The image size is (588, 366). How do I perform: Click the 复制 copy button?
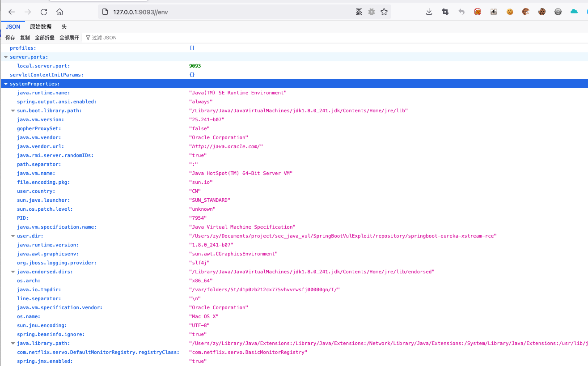[25, 38]
